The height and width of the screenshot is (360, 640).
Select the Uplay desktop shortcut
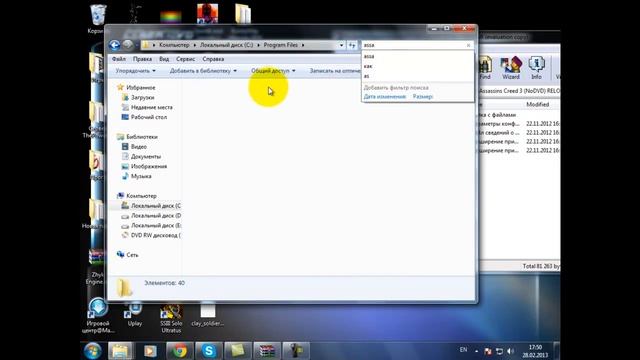(x=134, y=315)
